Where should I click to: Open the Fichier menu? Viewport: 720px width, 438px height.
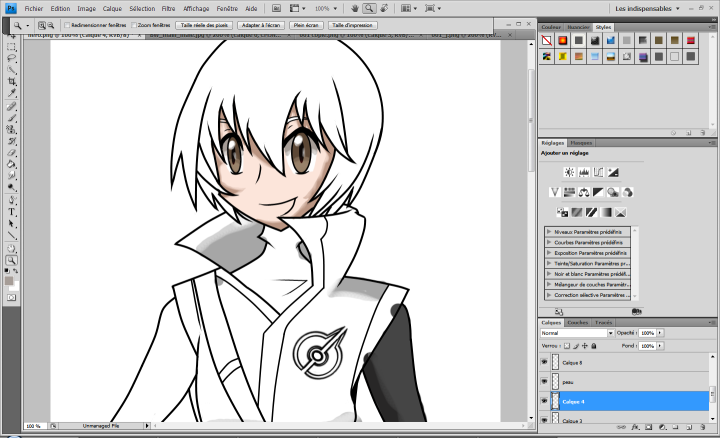pos(34,8)
